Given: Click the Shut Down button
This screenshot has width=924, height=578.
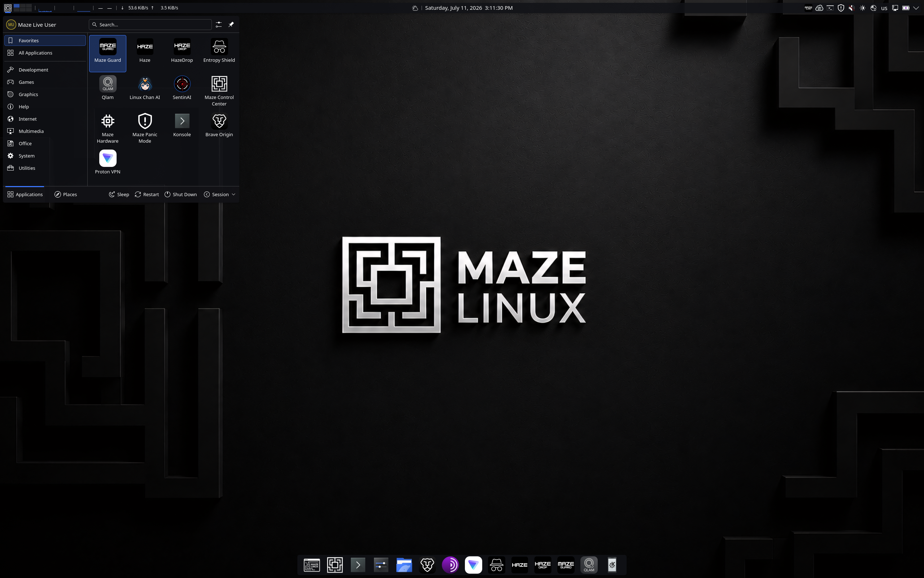Looking at the screenshot, I should [x=180, y=194].
